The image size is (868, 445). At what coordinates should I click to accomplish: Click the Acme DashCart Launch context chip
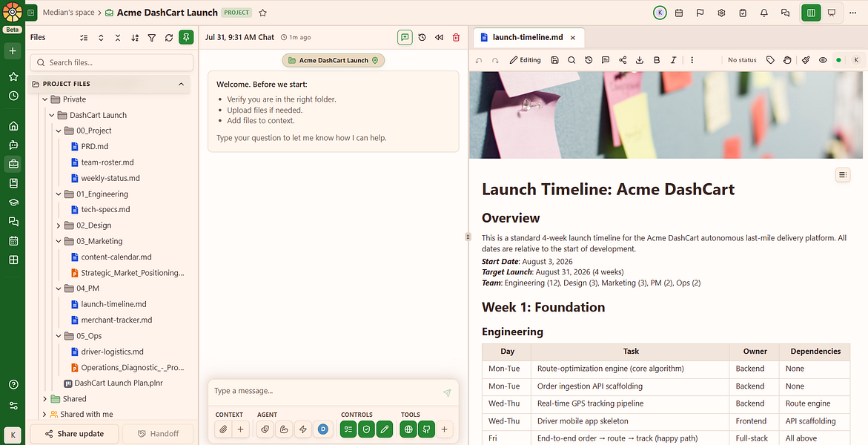click(x=334, y=60)
